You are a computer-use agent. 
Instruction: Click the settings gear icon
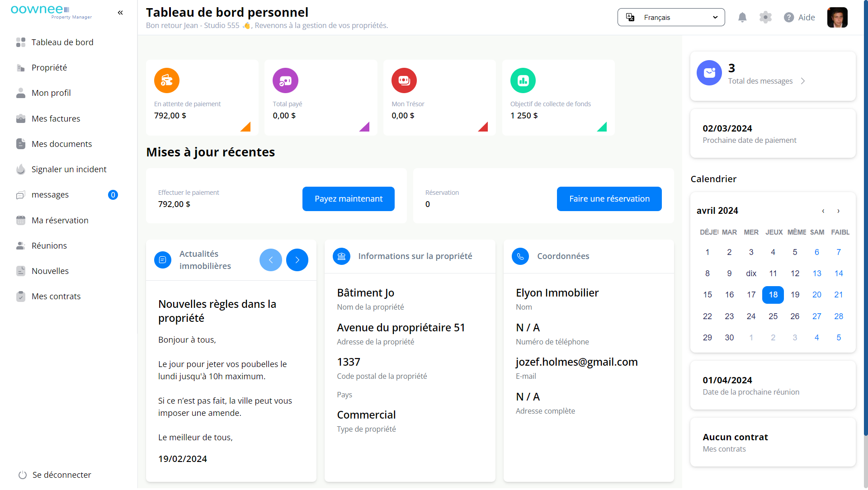pyautogui.click(x=764, y=17)
